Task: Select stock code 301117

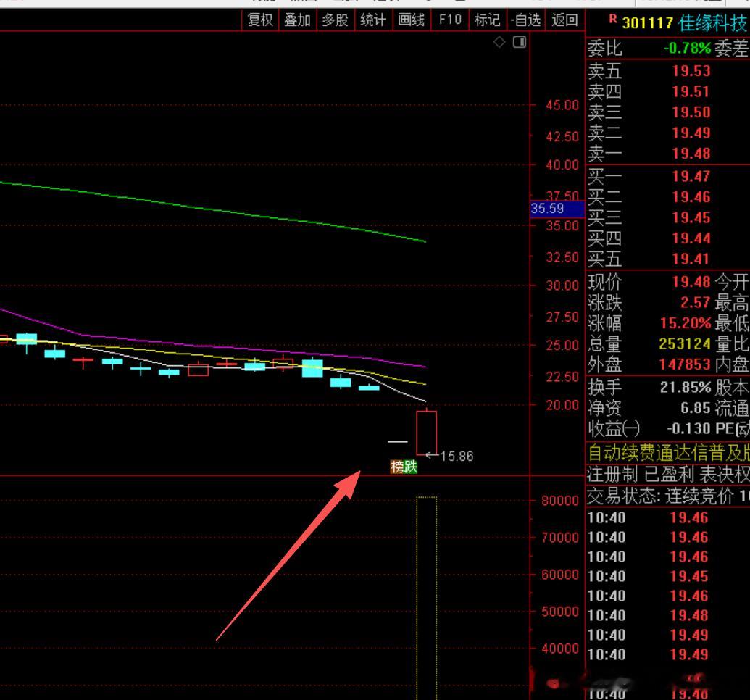Action: point(648,23)
